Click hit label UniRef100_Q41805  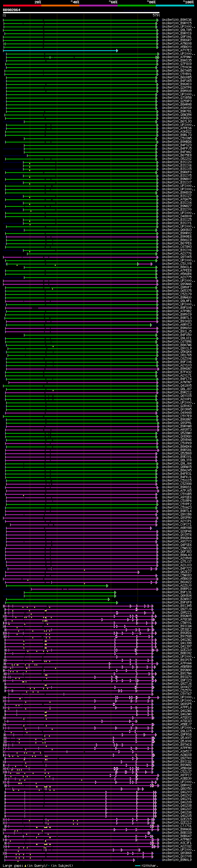coord(177,386)
